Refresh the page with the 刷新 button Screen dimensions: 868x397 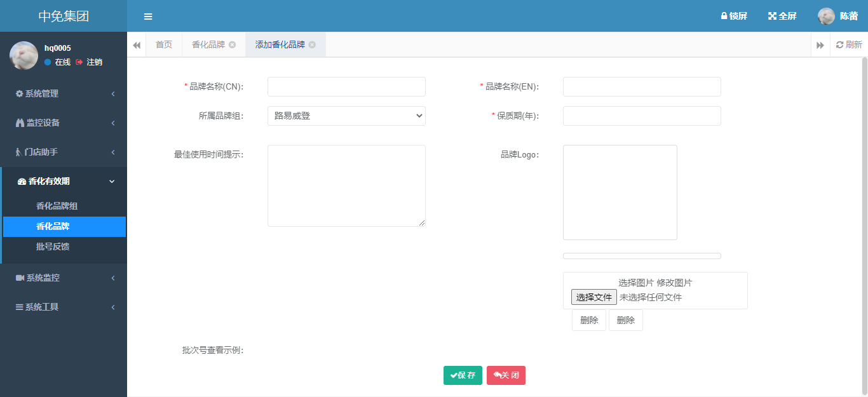(x=849, y=44)
